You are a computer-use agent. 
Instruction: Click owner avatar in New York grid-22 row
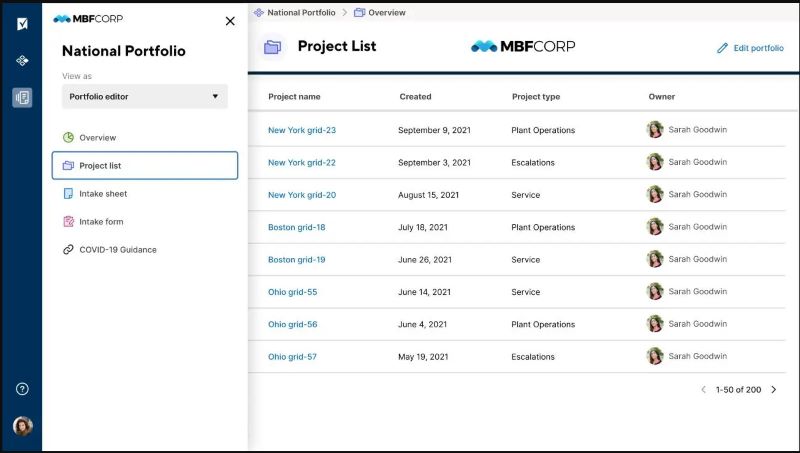[x=655, y=162]
